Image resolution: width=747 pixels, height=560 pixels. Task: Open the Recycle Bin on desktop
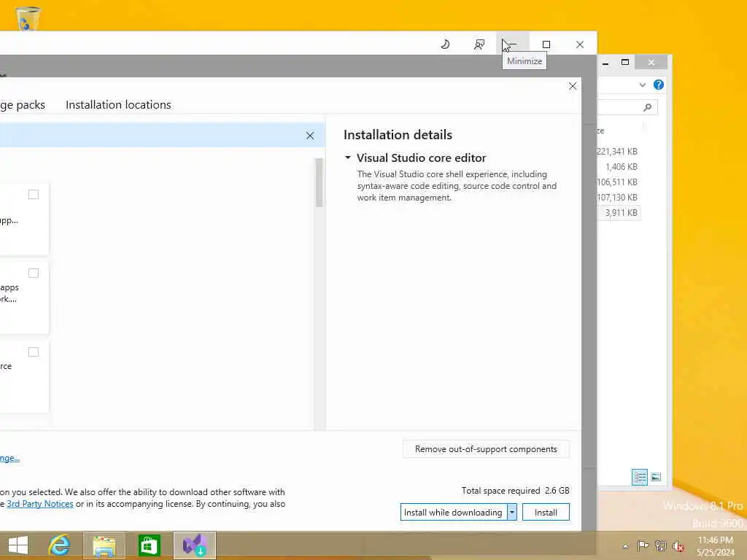28,18
